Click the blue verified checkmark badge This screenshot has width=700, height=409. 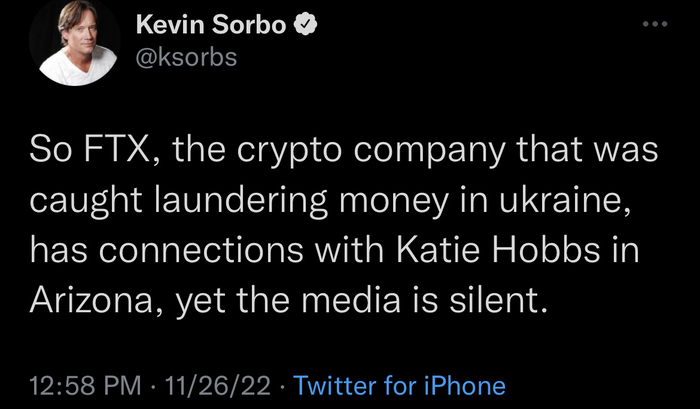point(300,25)
